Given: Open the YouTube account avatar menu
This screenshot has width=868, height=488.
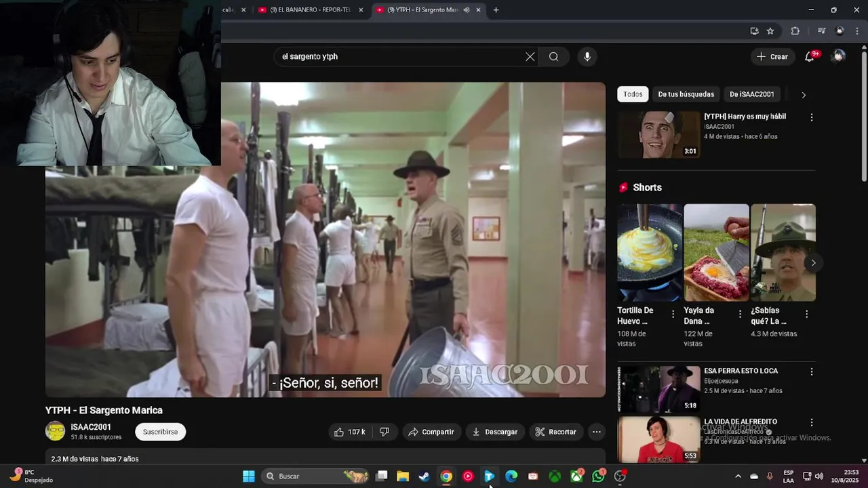Looking at the screenshot, I should [x=838, y=56].
